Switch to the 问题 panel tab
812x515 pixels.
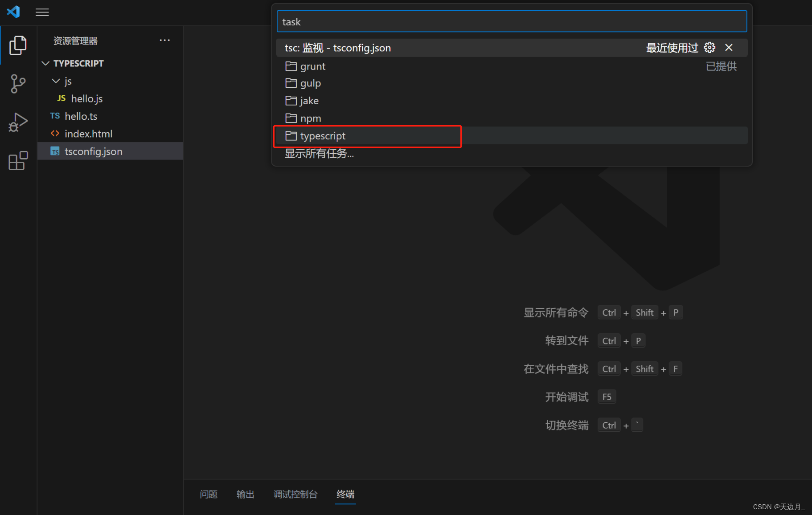[209, 494]
